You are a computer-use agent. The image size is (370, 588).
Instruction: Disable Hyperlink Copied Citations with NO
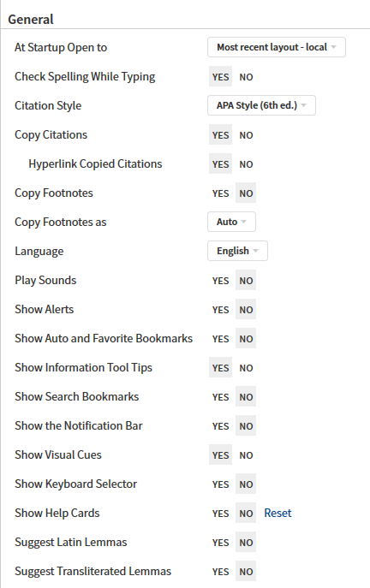[246, 164]
